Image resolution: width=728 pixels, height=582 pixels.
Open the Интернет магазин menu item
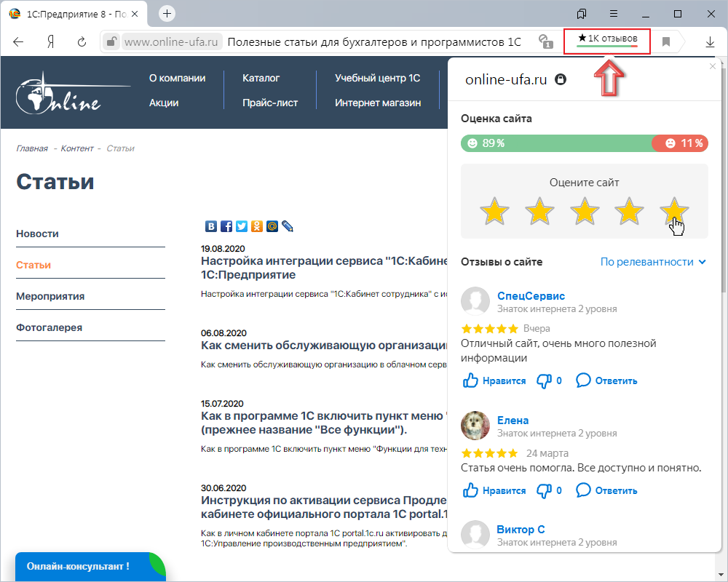click(x=378, y=103)
